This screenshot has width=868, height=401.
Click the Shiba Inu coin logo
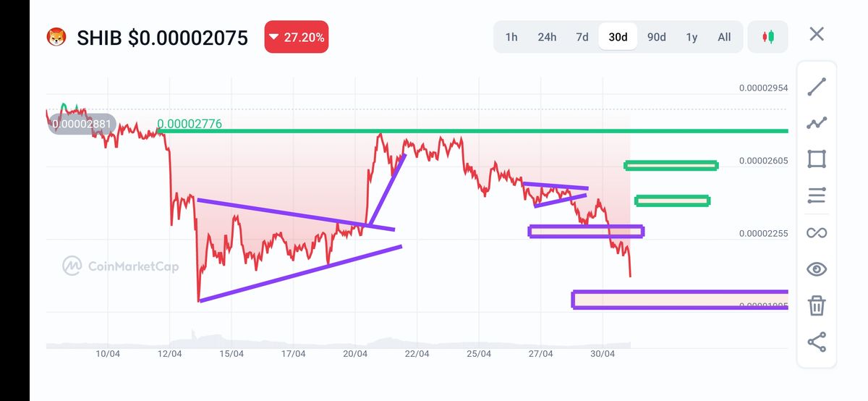[56, 37]
